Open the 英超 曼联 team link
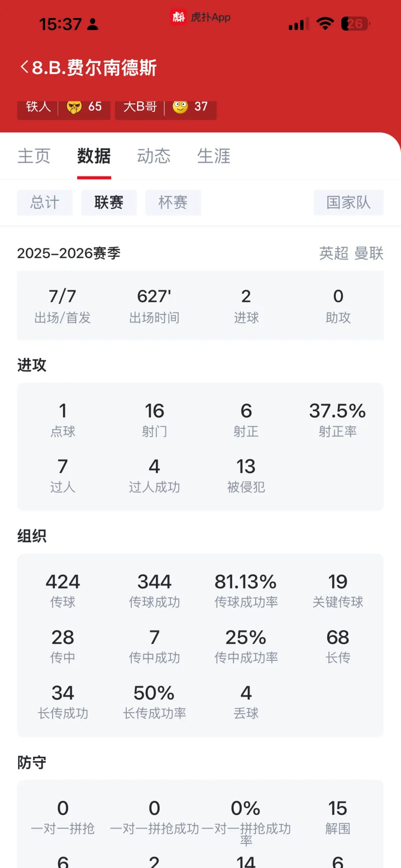Viewport: 401px width, 868px height. (x=351, y=253)
